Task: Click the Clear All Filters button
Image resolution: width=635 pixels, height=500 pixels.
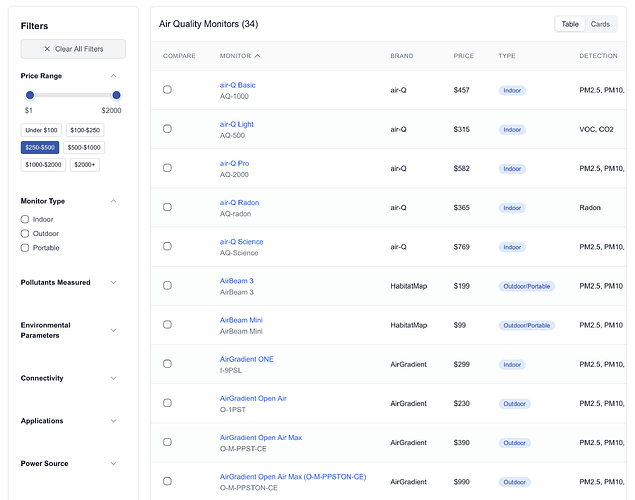Action: tap(73, 49)
